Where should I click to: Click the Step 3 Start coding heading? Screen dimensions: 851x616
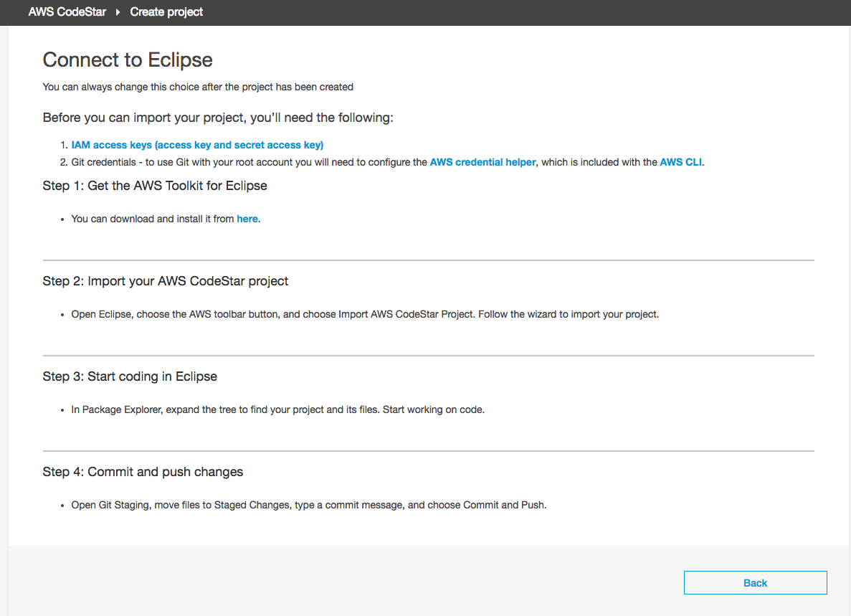pyautogui.click(x=130, y=376)
